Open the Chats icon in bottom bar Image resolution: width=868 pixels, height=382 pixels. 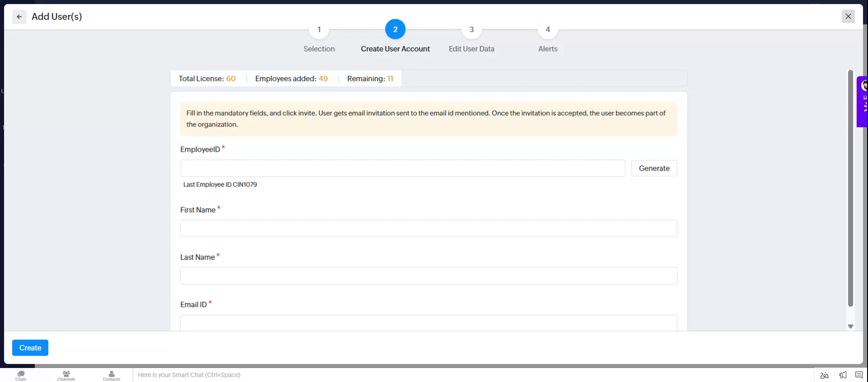[x=21, y=376]
